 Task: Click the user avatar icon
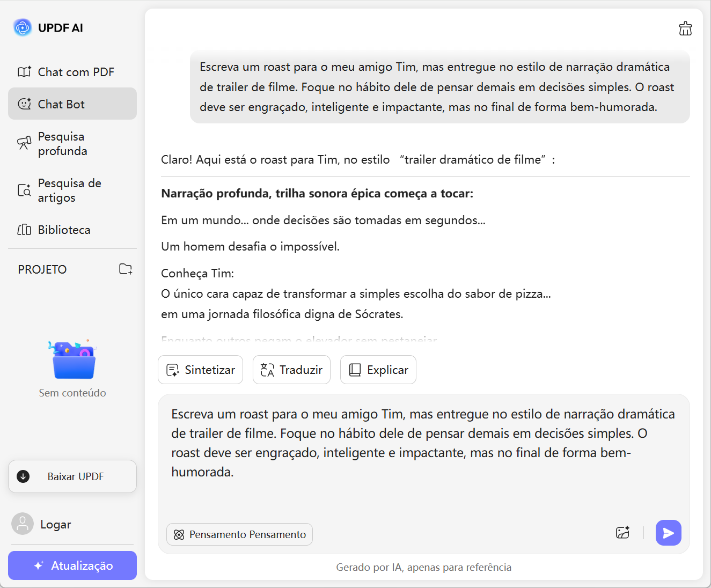[x=23, y=524]
